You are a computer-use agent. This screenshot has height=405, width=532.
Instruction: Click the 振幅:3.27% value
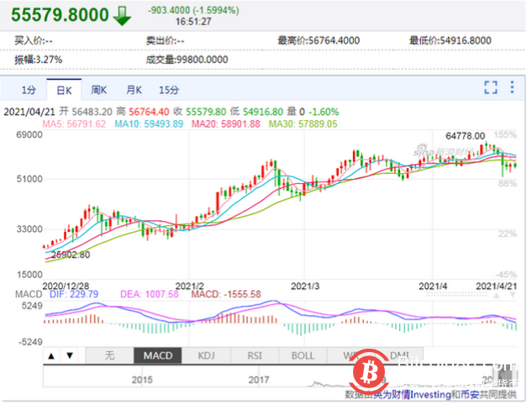pos(39,60)
